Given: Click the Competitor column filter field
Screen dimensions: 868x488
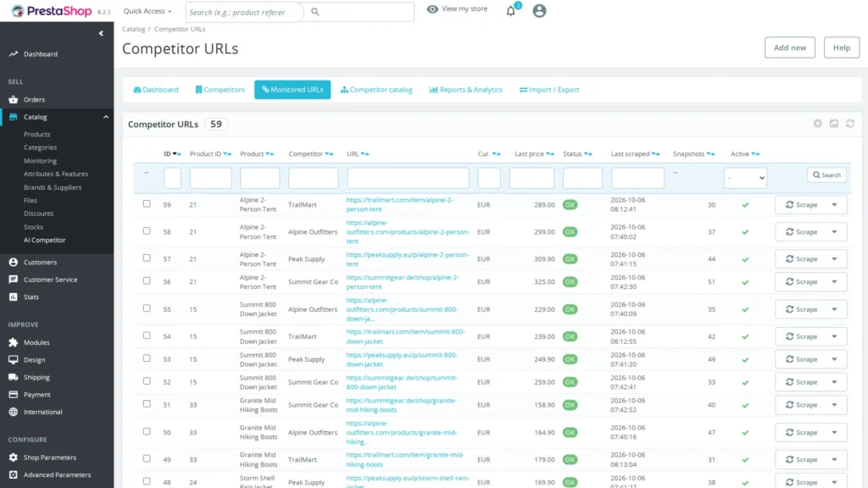Looking at the screenshot, I should pyautogui.click(x=314, y=178).
